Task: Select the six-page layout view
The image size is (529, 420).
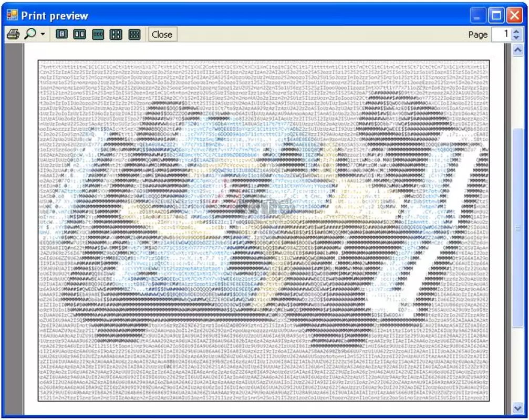Action: point(134,34)
